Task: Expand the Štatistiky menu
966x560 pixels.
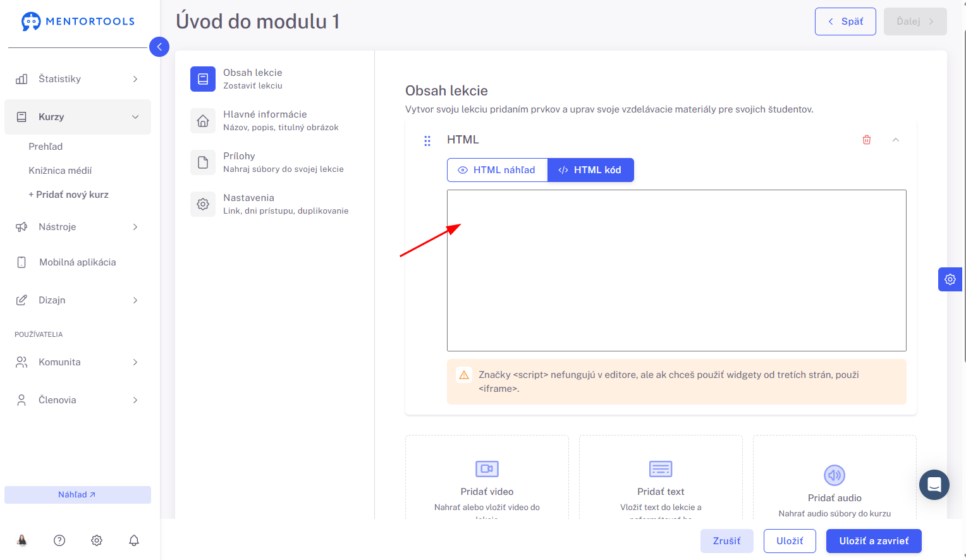Action: coord(78,79)
